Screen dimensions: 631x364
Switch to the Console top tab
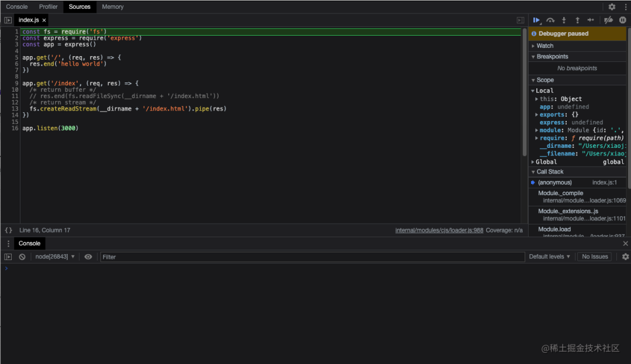(x=17, y=7)
